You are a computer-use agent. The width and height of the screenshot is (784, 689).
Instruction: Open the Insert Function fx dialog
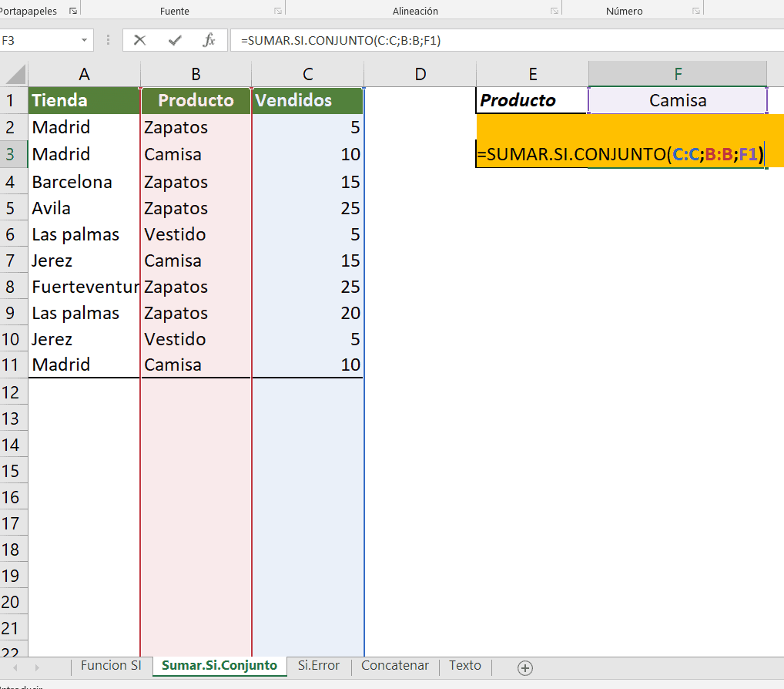click(x=209, y=40)
